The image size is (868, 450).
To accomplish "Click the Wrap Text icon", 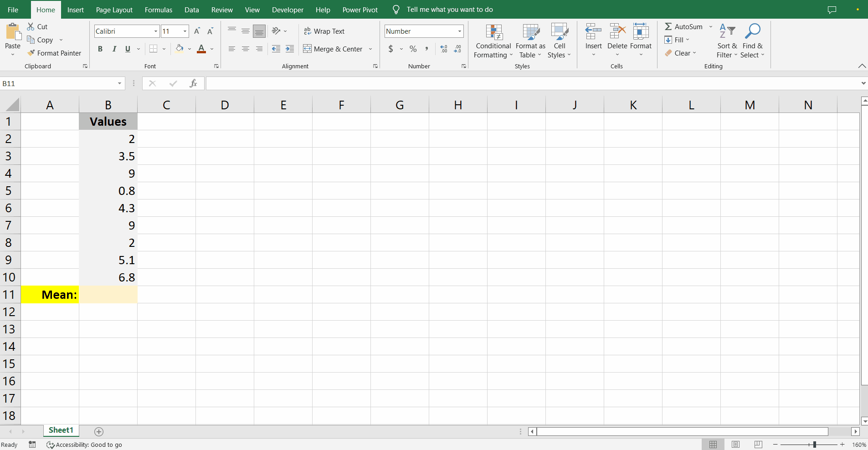I will (307, 31).
